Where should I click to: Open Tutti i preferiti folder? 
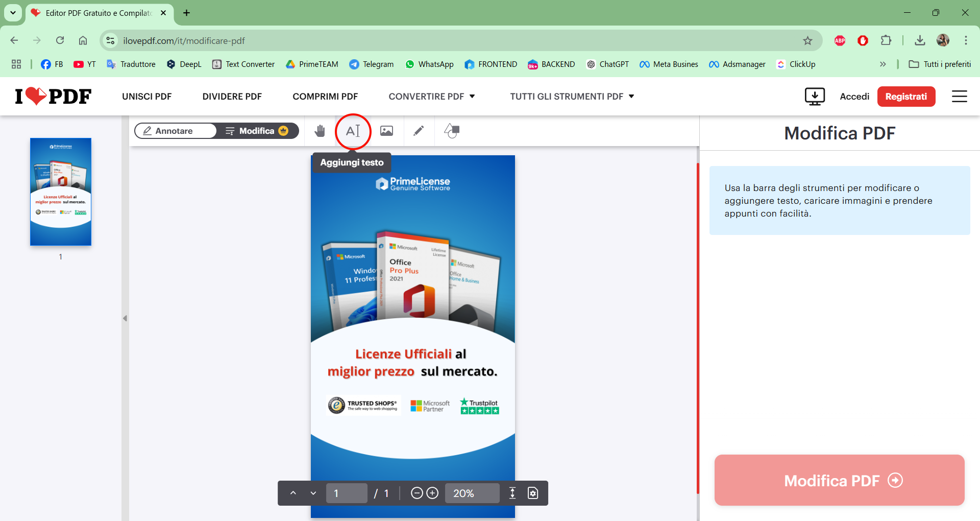coord(940,64)
